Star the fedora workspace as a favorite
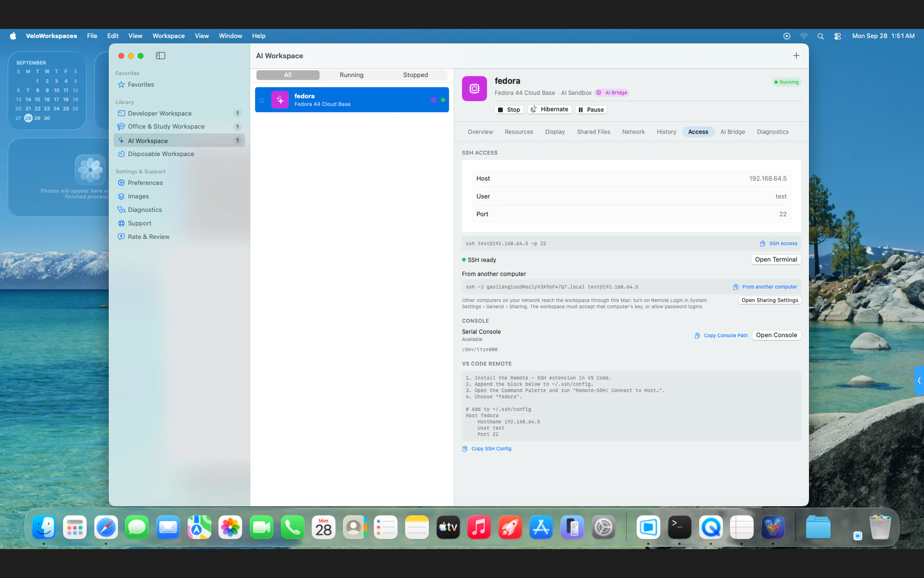Viewport: 924px width, 578px height. coord(261,100)
